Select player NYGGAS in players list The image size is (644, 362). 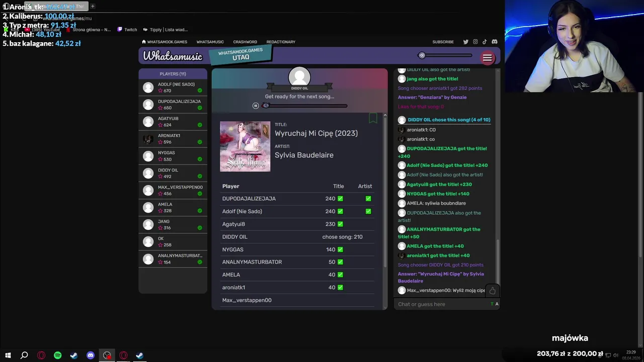tap(173, 156)
